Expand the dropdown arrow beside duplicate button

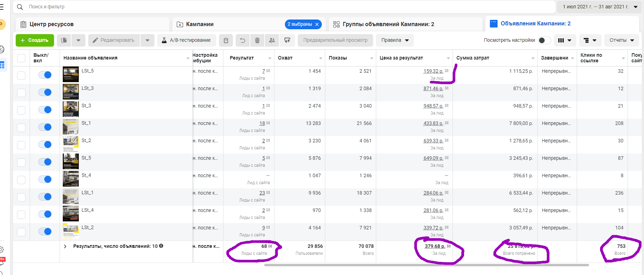tap(78, 40)
